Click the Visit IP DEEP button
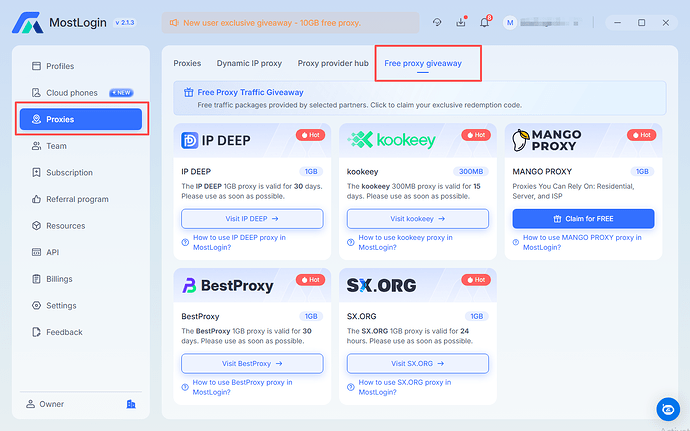This screenshot has height=431, width=690. (252, 219)
